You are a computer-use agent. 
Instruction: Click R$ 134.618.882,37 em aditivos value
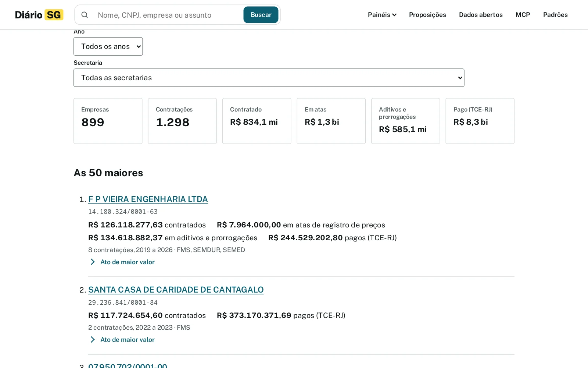[173, 238]
